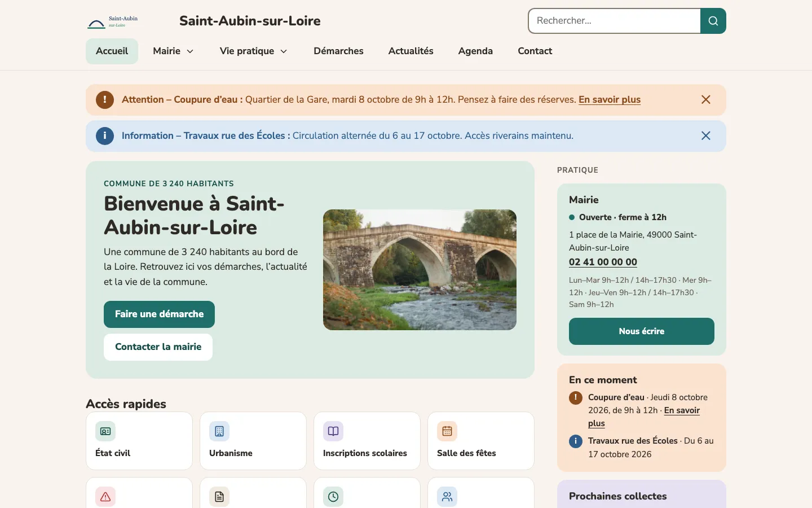Click the 'Ouverte · ferme à 12h' status text
This screenshot has height=508, width=812.
[623, 217]
